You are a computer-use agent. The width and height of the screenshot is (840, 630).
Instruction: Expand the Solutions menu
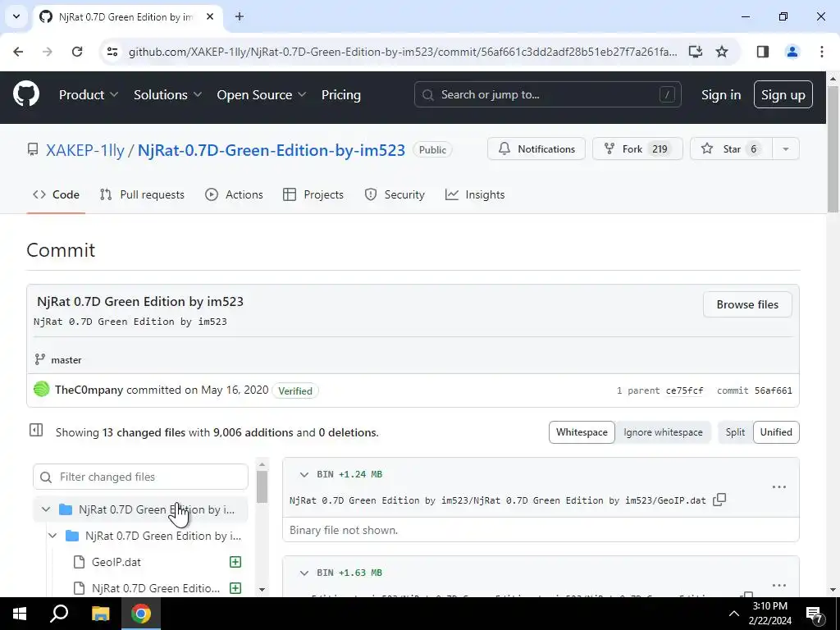click(x=167, y=95)
